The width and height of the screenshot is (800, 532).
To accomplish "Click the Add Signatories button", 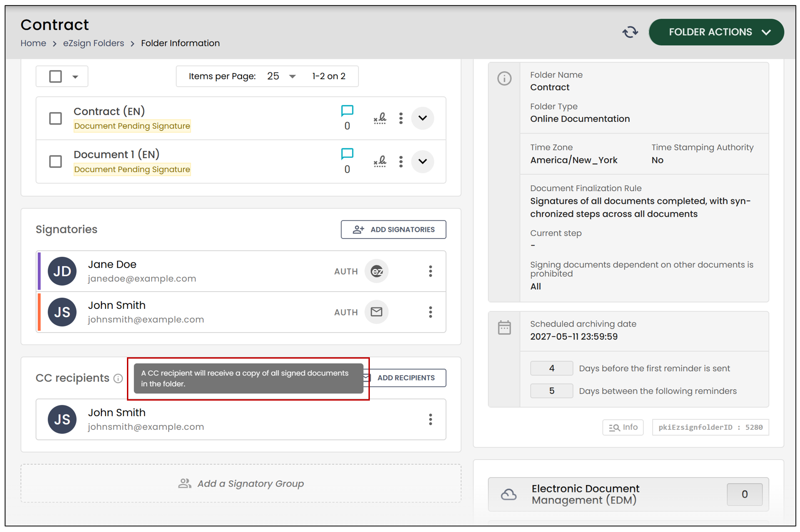I will pos(394,229).
